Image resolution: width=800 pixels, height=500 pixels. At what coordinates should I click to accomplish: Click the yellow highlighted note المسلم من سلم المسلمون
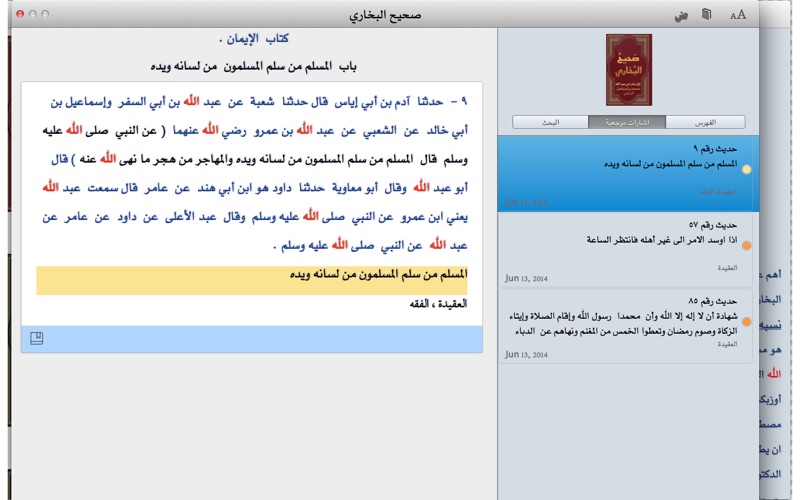(252, 280)
